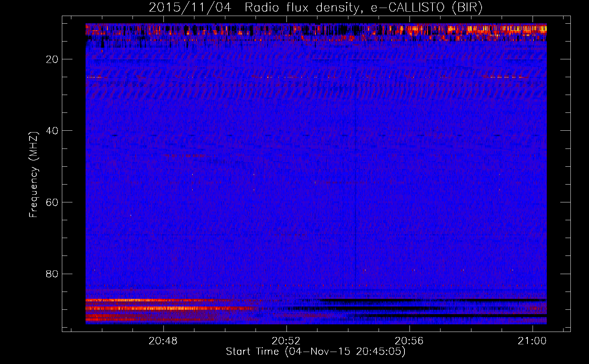Viewport: 589px width, 364px height.
Task: Click the 20 MHz frequency tick label
Action: click(x=52, y=59)
